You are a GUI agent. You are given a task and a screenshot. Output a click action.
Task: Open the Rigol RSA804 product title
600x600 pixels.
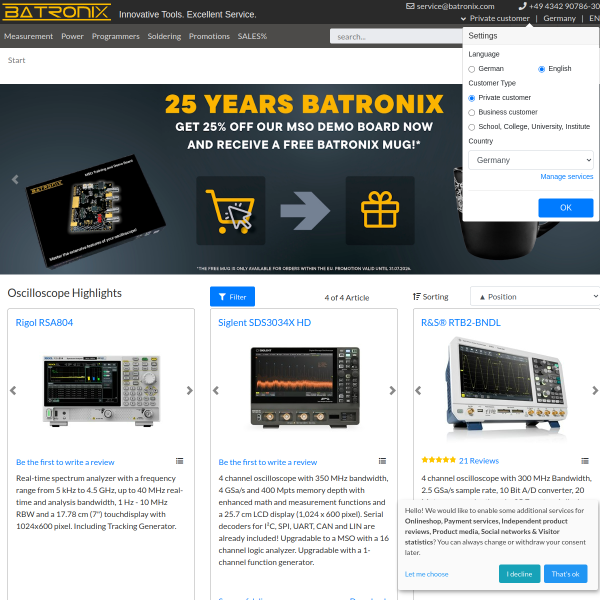pos(44,323)
